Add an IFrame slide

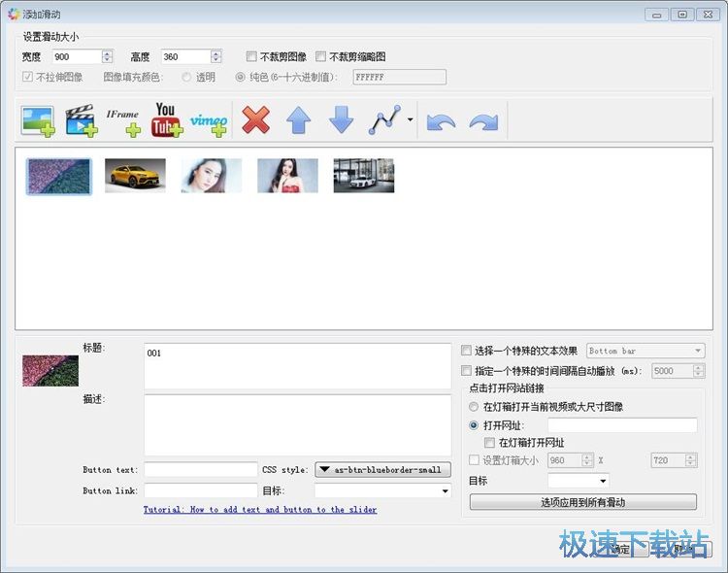pyautogui.click(x=123, y=120)
